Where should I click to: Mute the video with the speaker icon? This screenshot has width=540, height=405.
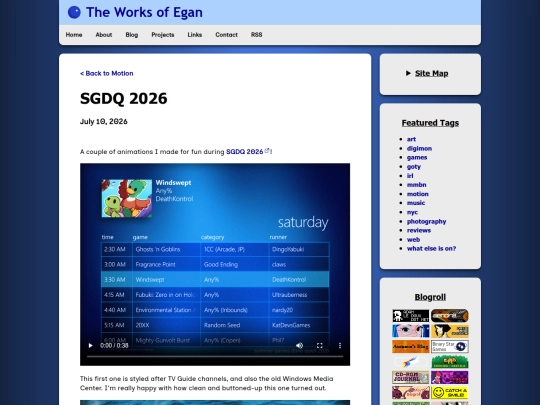299,345
